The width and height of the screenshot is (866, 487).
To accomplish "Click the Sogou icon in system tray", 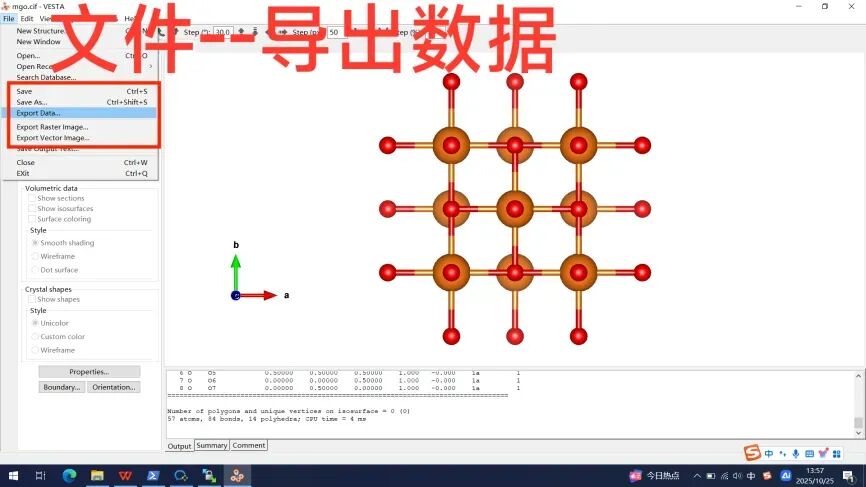I will click(x=767, y=476).
